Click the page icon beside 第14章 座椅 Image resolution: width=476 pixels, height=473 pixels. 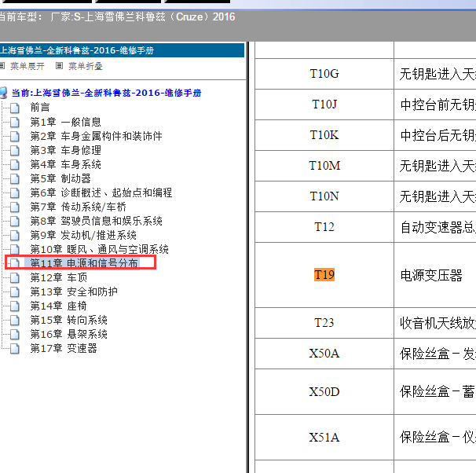(15, 306)
